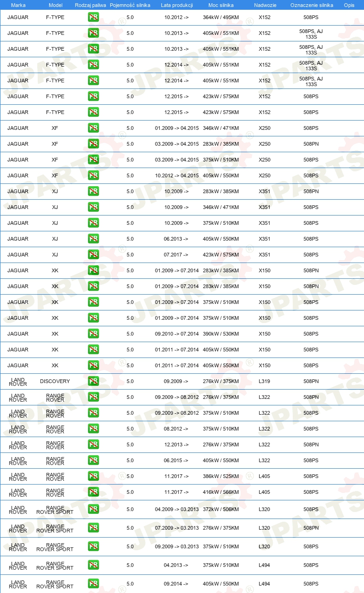This screenshot has width=364, height=593.
Task: Click petrol icon in Range Rover 09.2009 276kW row
Action: (93, 397)
